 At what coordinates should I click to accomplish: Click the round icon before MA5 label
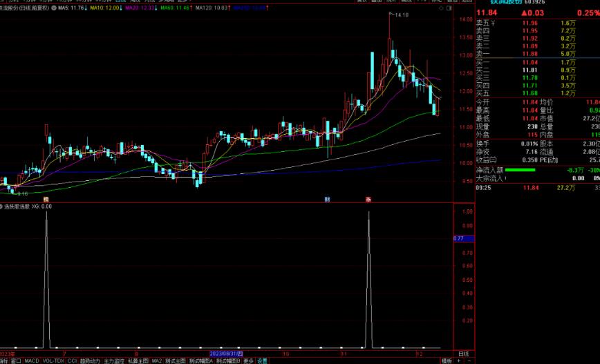click(54, 8)
